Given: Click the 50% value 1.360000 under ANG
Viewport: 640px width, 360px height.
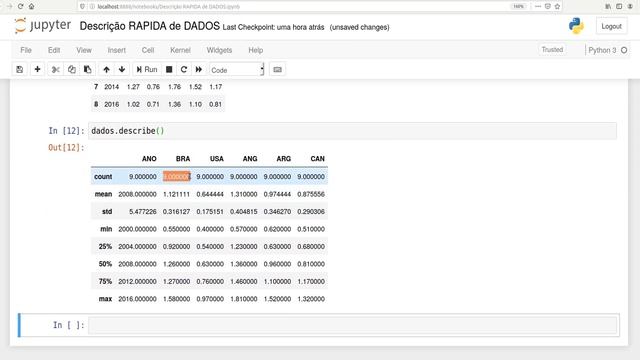Looking at the screenshot, I should (244, 264).
